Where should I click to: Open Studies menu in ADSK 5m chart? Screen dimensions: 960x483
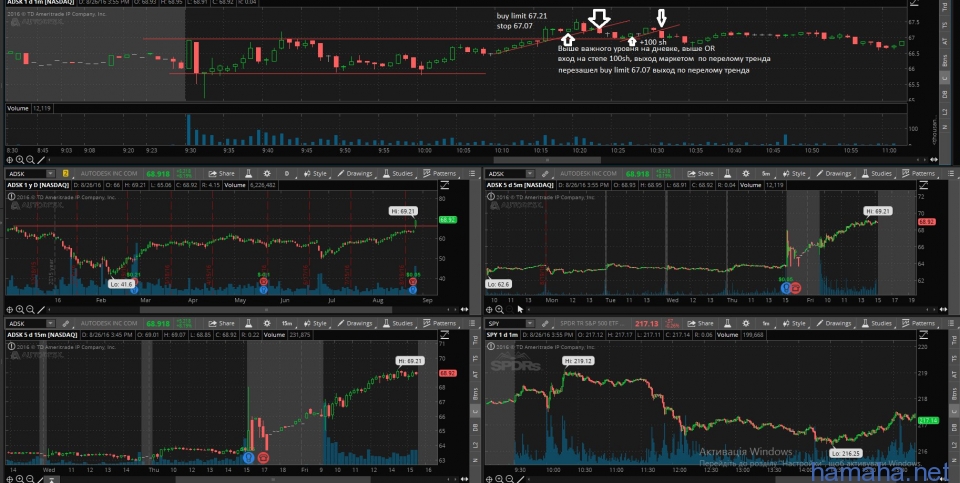[877, 173]
